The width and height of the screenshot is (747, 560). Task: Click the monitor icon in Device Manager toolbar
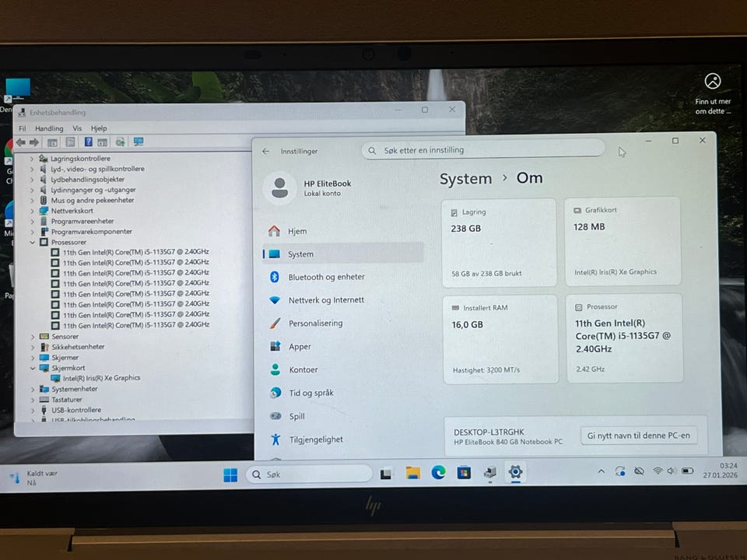pyautogui.click(x=139, y=142)
